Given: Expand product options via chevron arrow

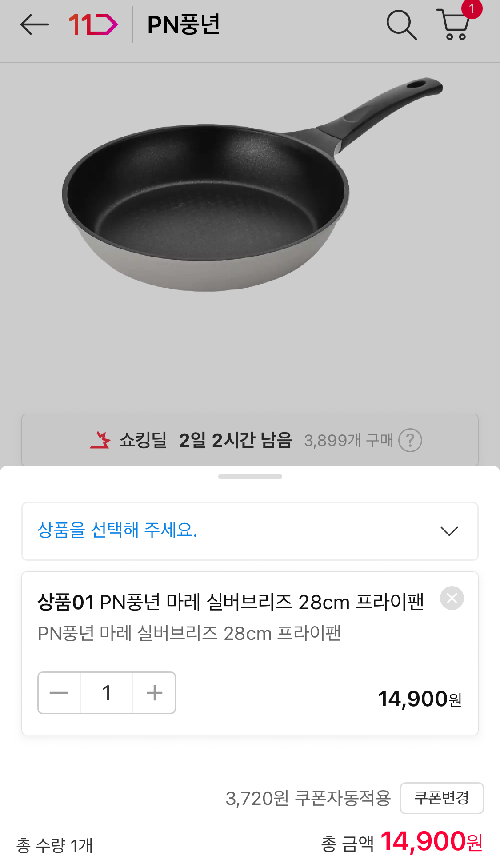Looking at the screenshot, I should [x=449, y=531].
